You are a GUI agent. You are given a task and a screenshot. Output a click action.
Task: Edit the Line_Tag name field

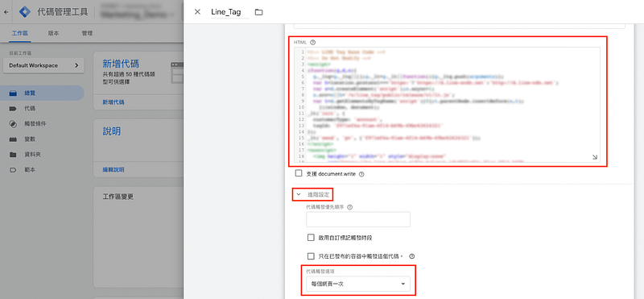coord(230,12)
